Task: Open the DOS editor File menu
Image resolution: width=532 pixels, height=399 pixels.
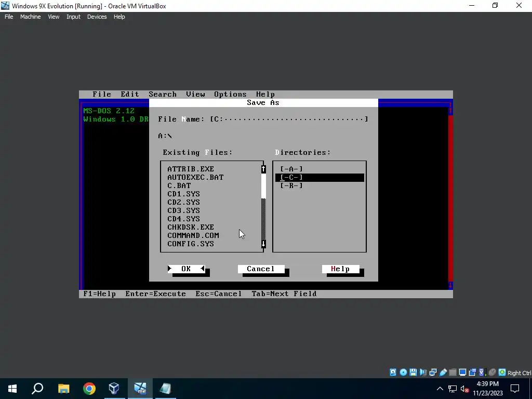Action: point(102,95)
